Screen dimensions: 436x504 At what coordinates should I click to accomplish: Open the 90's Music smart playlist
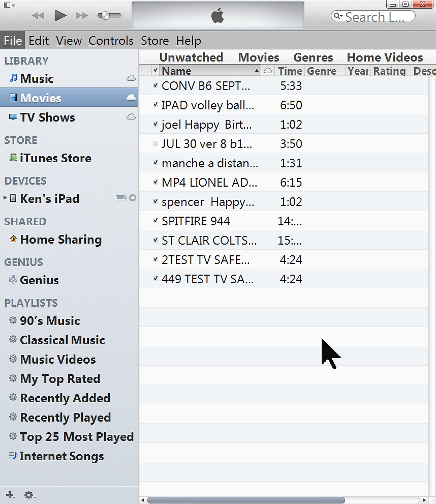tap(69, 320)
